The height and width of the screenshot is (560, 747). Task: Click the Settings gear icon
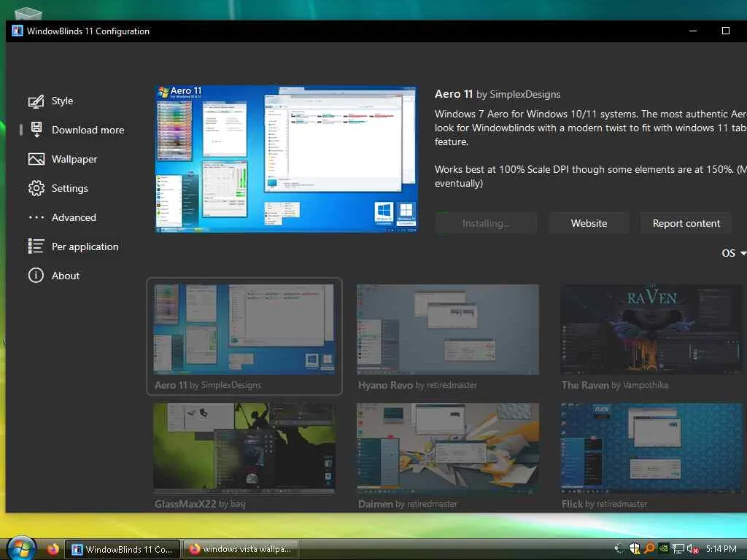(36, 188)
